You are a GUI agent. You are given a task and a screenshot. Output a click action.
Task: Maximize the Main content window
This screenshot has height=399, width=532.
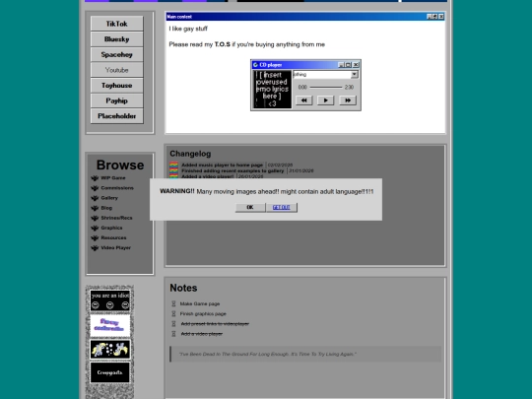pos(434,17)
